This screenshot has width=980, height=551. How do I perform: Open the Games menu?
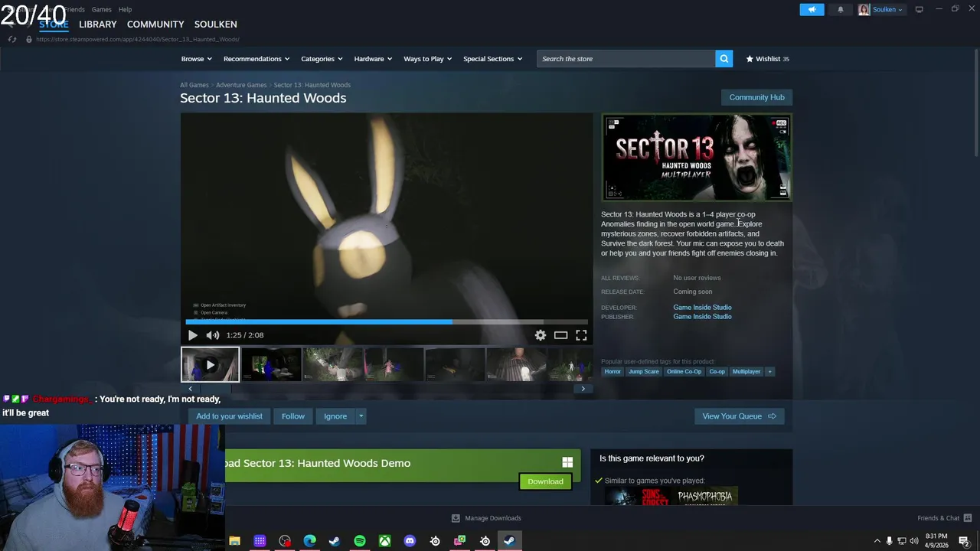click(x=101, y=9)
